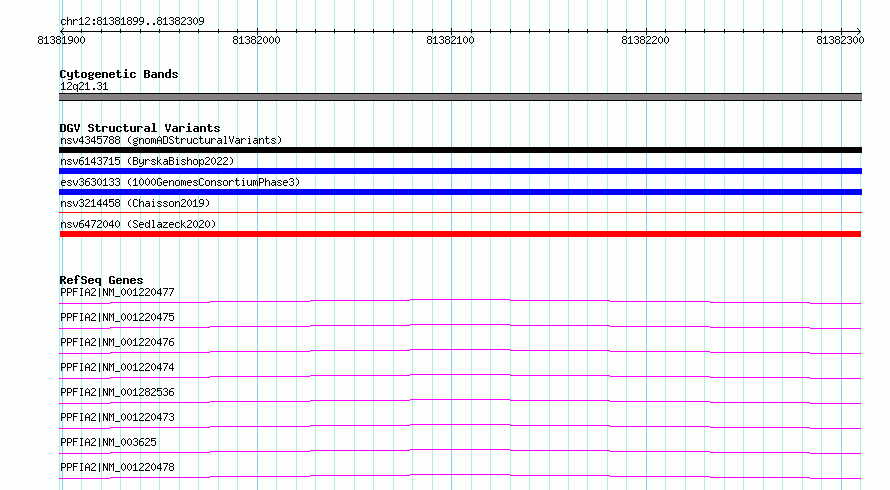Image resolution: width=890 pixels, height=490 pixels.
Task: Open the DGV Structural Variants track title
Action: (140, 128)
